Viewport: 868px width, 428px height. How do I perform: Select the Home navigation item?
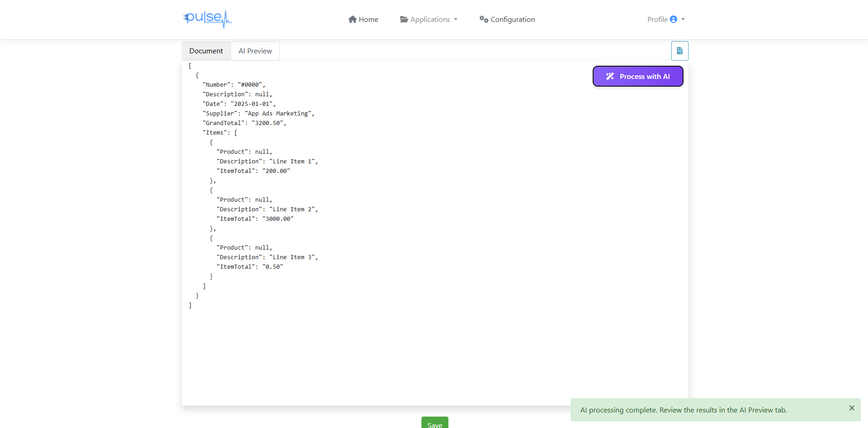point(363,19)
